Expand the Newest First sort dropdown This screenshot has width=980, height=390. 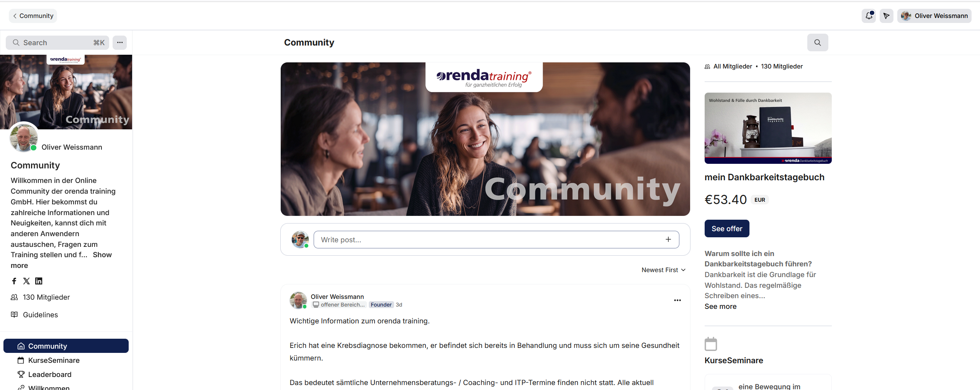[664, 270]
